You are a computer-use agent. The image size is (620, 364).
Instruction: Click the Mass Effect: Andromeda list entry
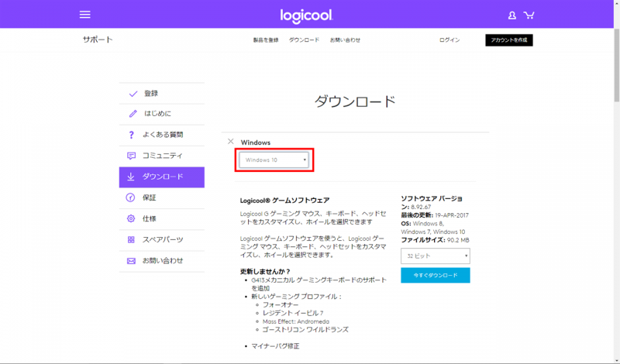(x=296, y=321)
